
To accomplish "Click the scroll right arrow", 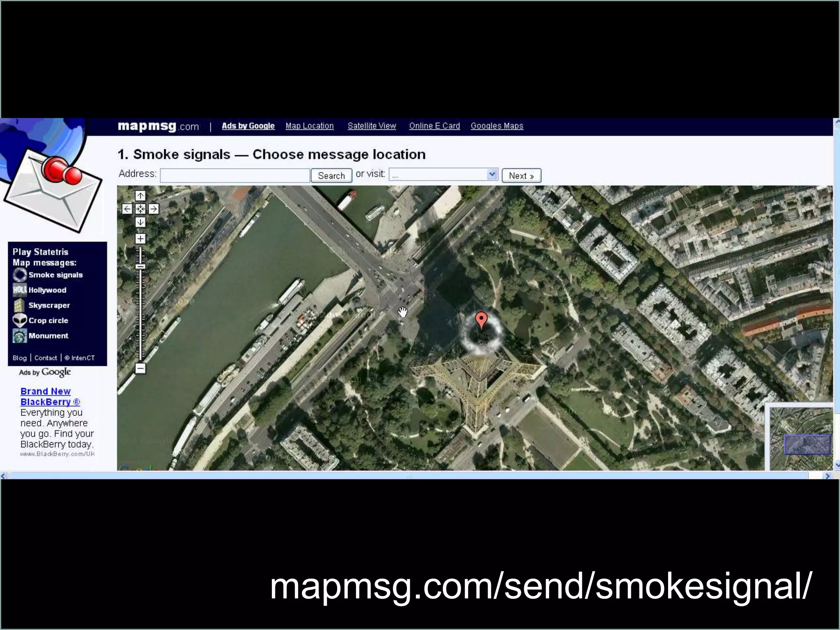I will 827,476.
